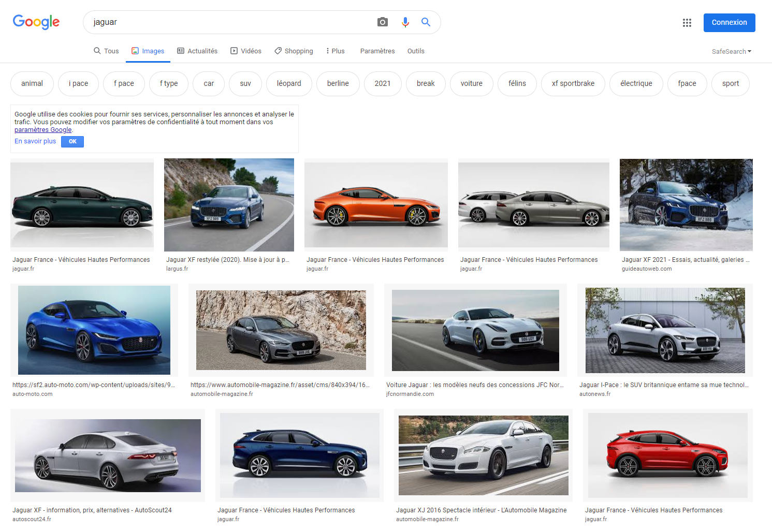772x532 pixels.
Task: Open the Outils options
Action: 416,51
